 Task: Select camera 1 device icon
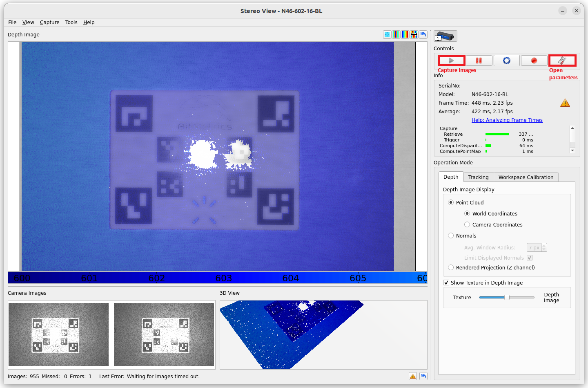[x=445, y=36]
